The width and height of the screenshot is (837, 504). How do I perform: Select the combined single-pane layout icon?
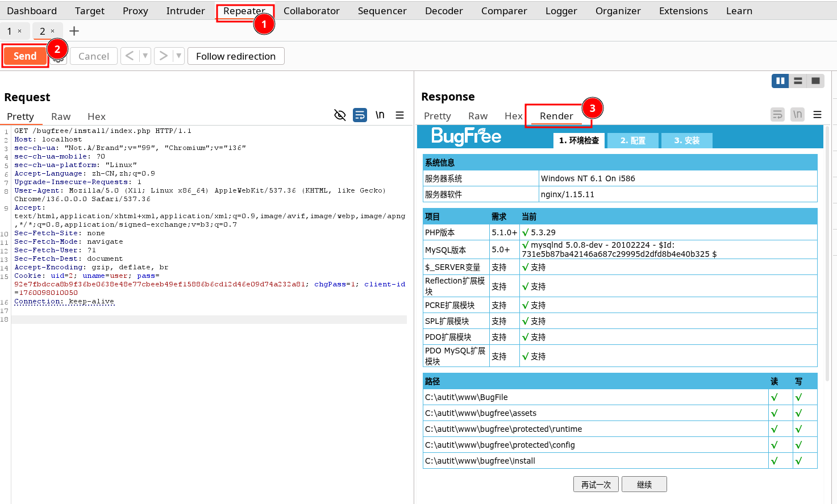(x=815, y=81)
